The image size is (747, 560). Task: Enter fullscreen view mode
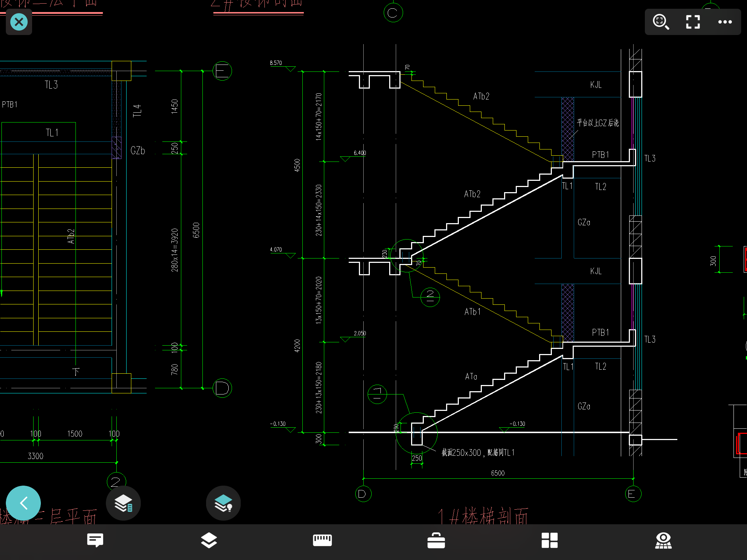coord(693,22)
